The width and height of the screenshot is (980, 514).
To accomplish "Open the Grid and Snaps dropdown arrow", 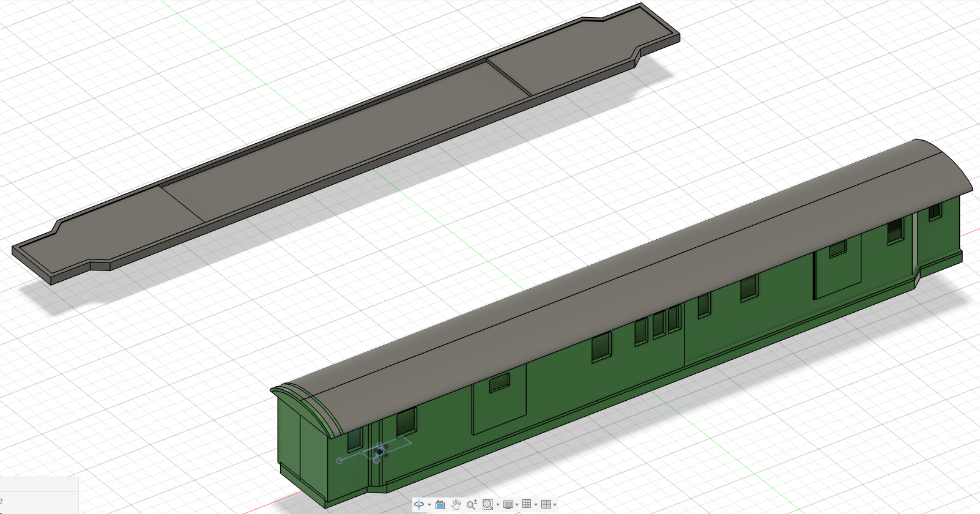I will tap(536, 505).
